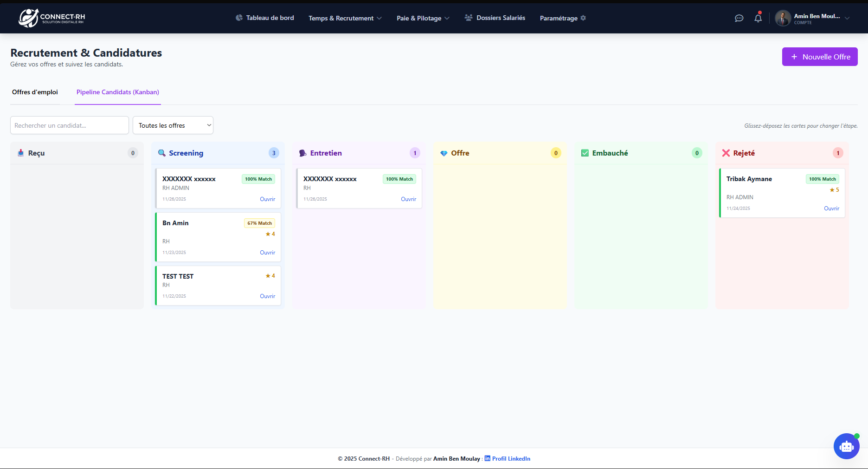Expand the Paie & Pilotage menu
This screenshot has height=469, width=868.
click(x=423, y=18)
